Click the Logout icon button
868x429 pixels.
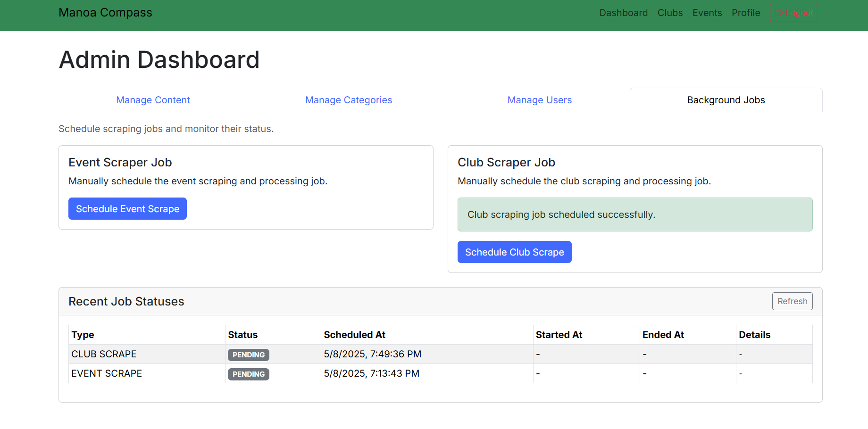pos(794,13)
